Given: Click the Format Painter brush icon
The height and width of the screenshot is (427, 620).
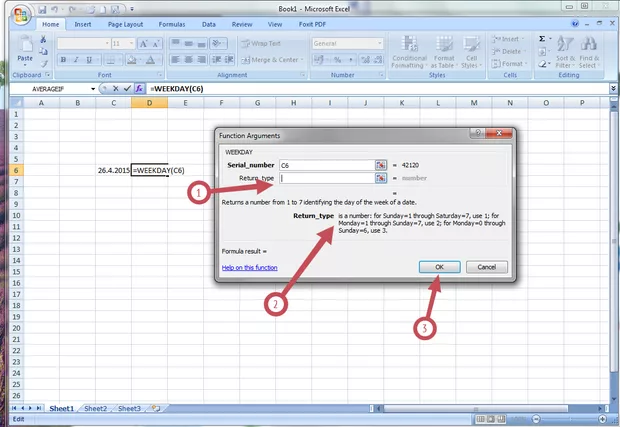Looking at the screenshot, I should click(44, 63).
